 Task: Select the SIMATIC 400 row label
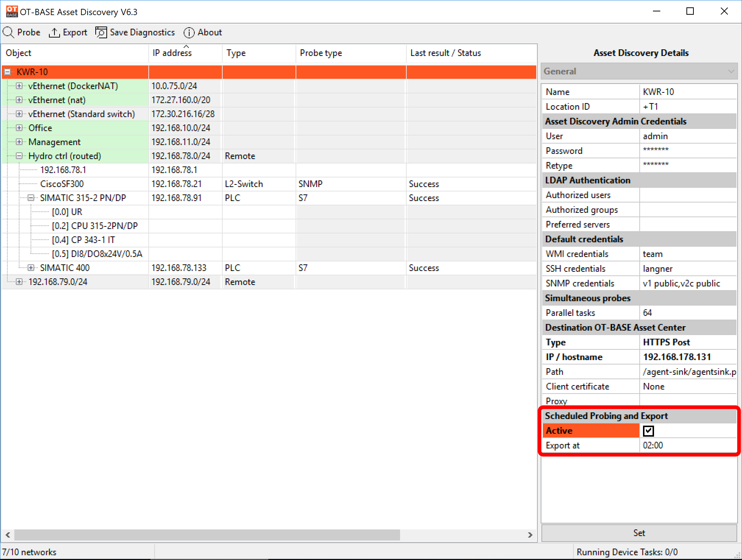[x=65, y=268]
